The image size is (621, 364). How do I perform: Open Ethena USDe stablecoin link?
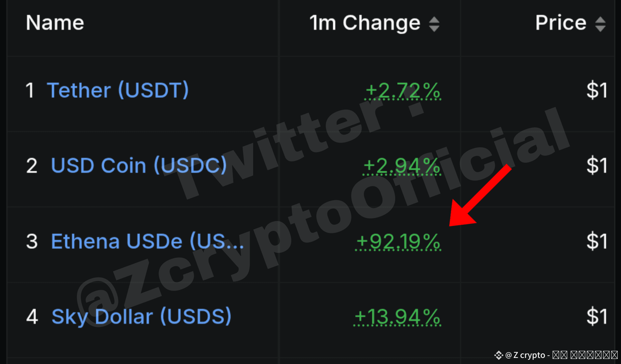[x=147, y=241]
